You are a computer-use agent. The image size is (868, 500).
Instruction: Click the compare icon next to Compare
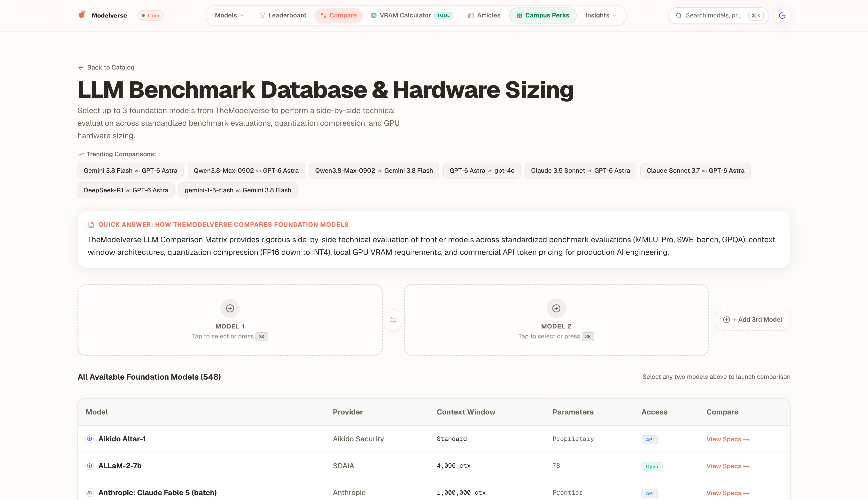click(323, 16)
